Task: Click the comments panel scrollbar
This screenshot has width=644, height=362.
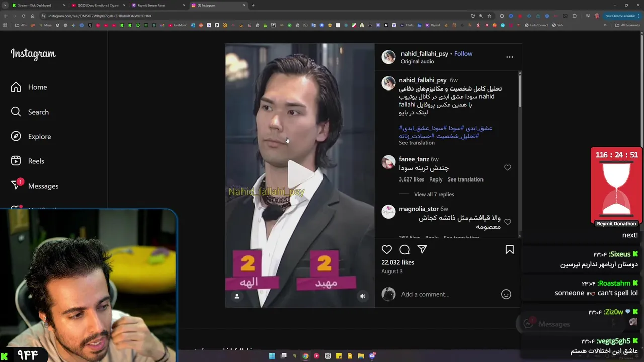Action: click(x=520, y=90)
